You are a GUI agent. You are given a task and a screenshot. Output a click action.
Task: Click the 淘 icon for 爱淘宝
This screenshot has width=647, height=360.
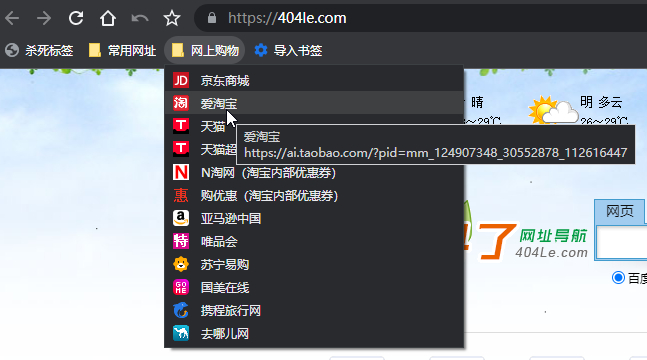click(x=181, y=103)
